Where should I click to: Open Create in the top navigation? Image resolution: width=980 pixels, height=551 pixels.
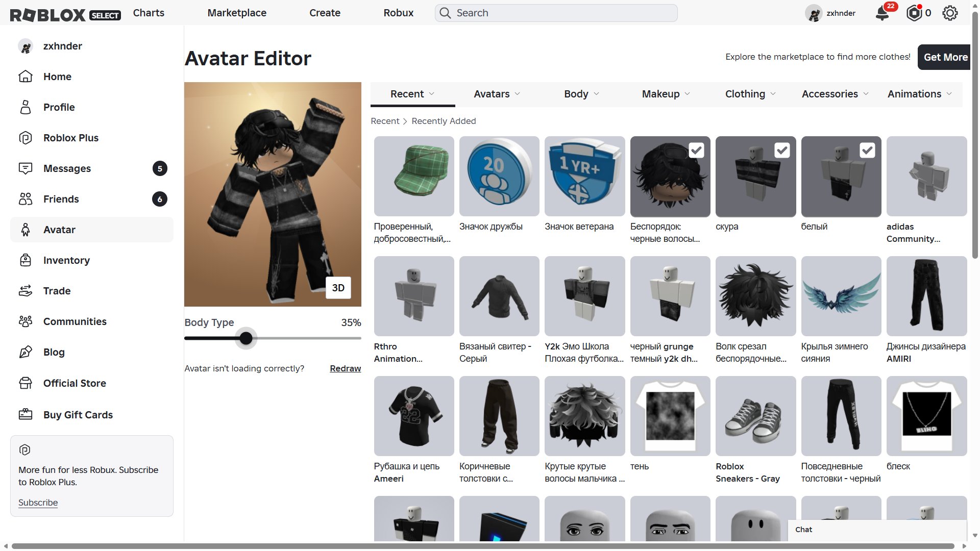tap(325, 13)
